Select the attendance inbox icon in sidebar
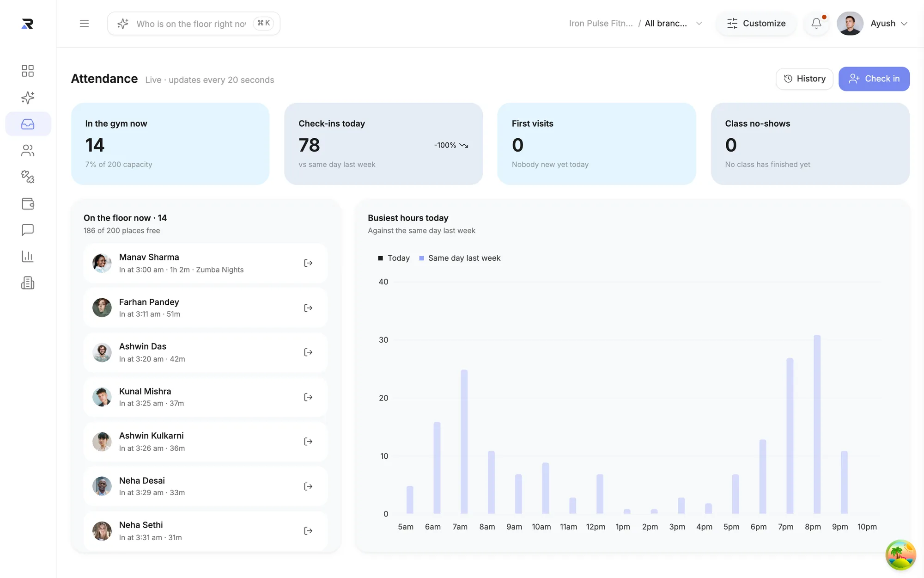This screenshot has height=578, width=924. tap(28, 124)
